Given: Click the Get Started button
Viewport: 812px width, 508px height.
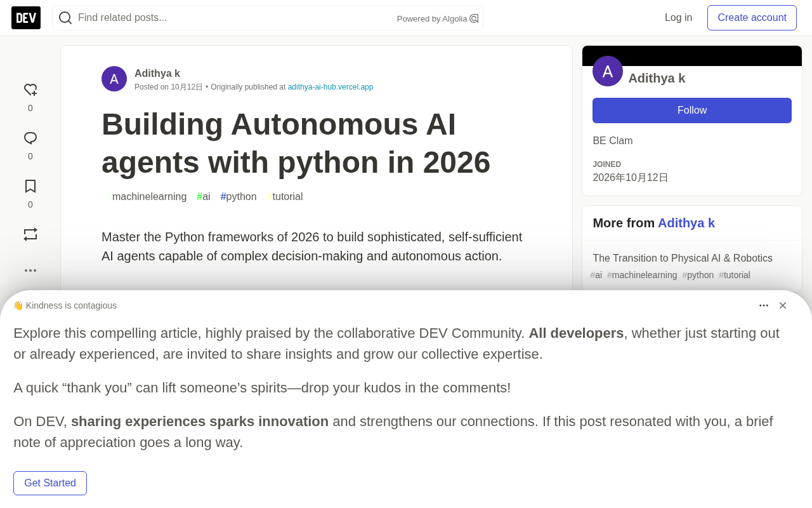Looking at the screenshot, I should pos(50,483).
